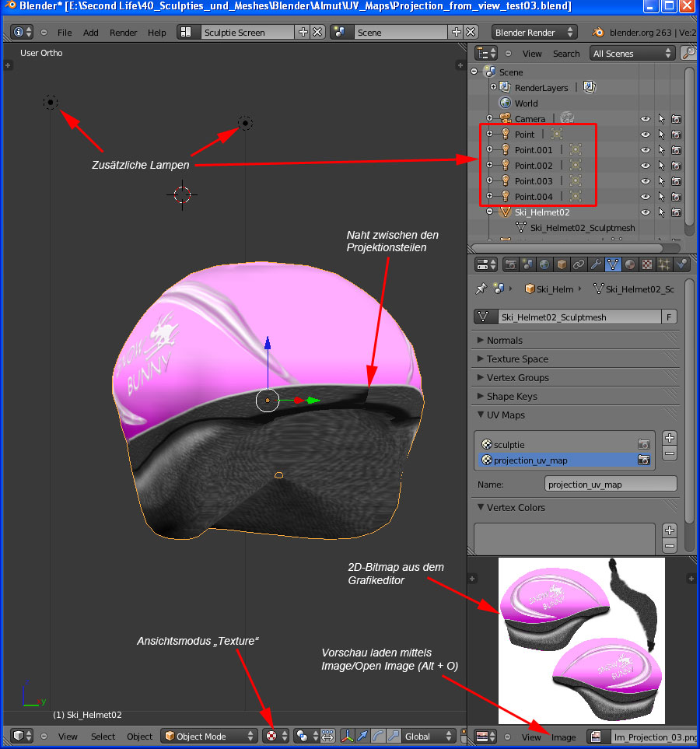Open the Image menu in image editor

point(563,737)
